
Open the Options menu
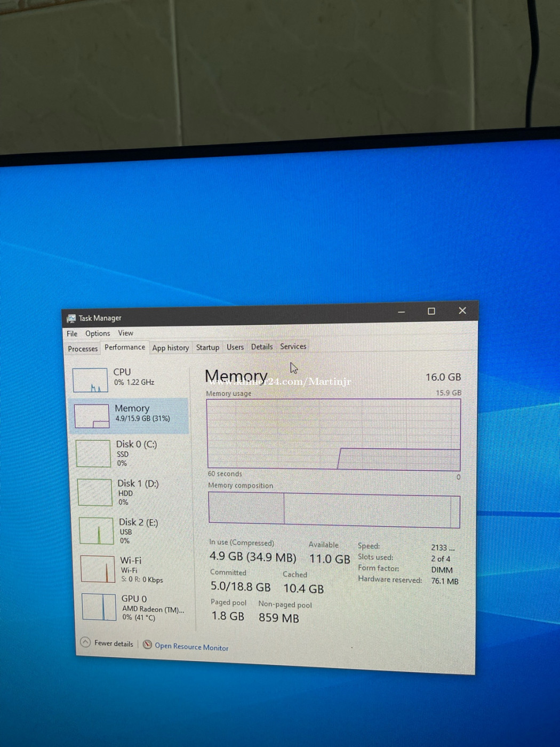[x=98, y=333]
